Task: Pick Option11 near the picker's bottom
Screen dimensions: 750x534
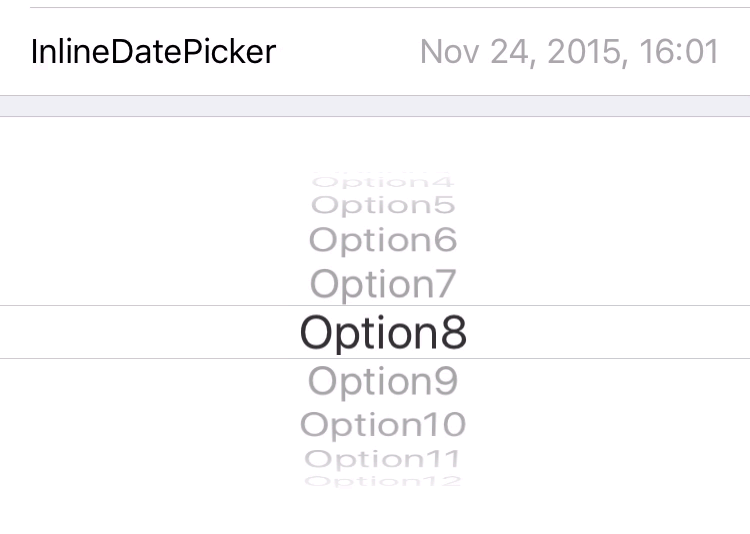Action: (x=383, y=459)
